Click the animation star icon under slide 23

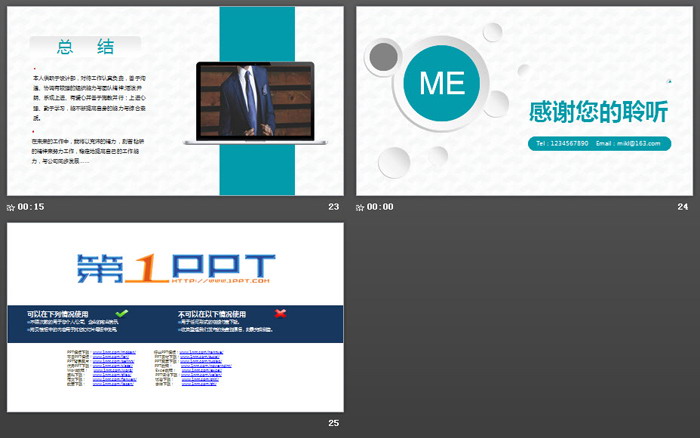pos(11,207)
